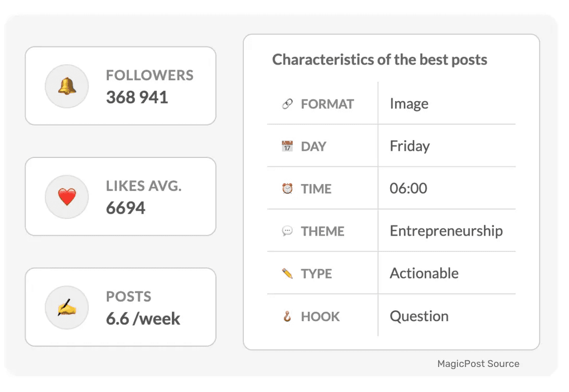Click the Friday day value
The width and height of the screenshot is (569, 392).
[410, 146]
